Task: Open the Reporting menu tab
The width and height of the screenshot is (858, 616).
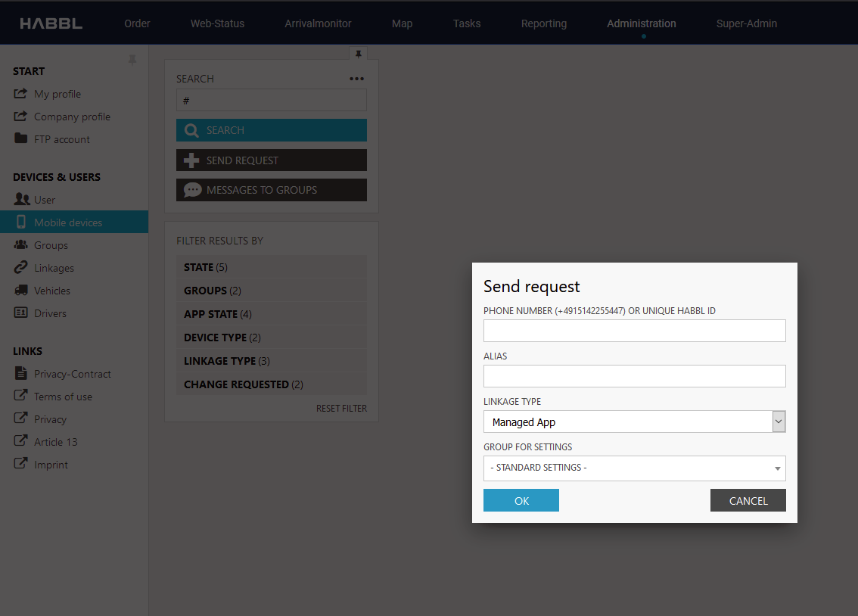Action: click(543, 23)
